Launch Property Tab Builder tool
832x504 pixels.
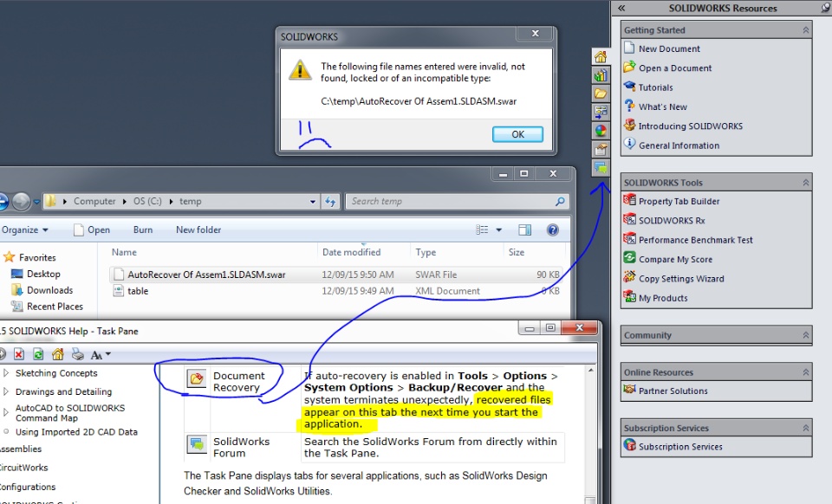click(679, 202)
